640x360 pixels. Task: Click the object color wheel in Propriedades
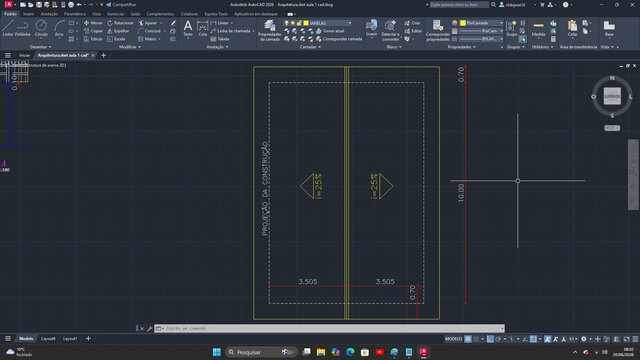pos(455,23)
